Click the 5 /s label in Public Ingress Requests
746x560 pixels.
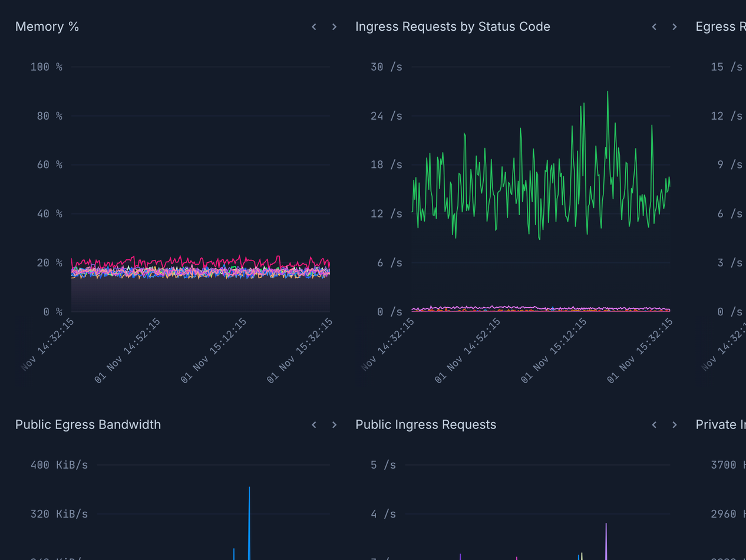[x=384, y=465]
